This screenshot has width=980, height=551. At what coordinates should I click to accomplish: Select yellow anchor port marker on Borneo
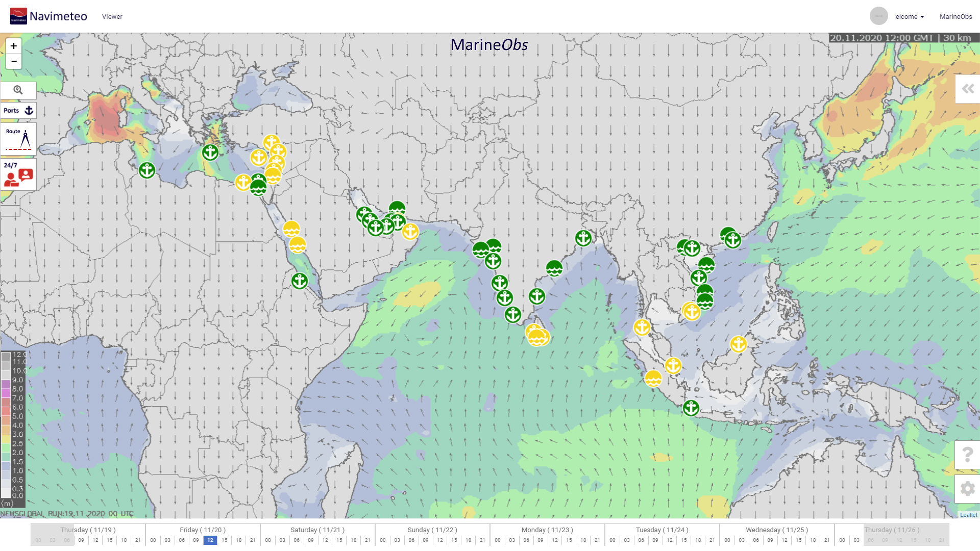pyautogui.click(x=739, y=344)
